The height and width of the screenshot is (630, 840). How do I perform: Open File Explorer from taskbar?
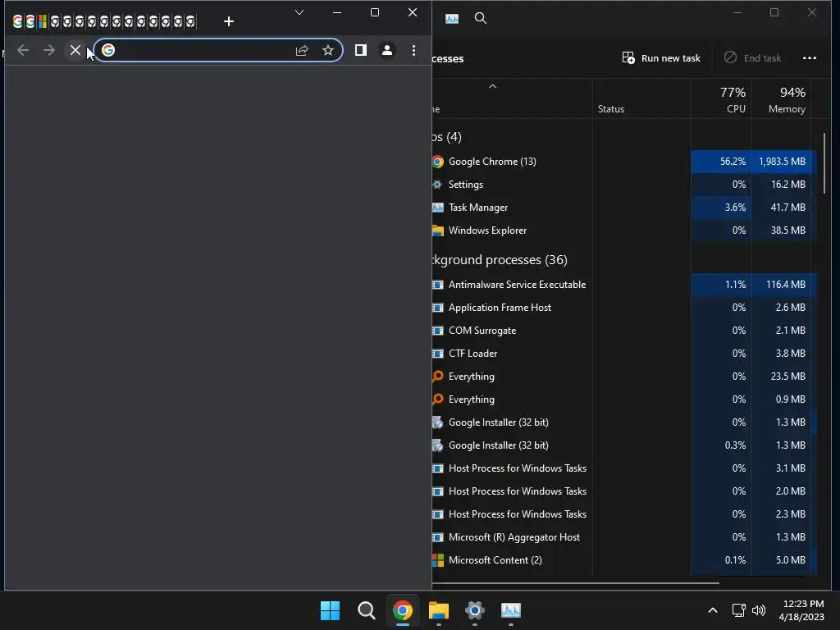439,610
